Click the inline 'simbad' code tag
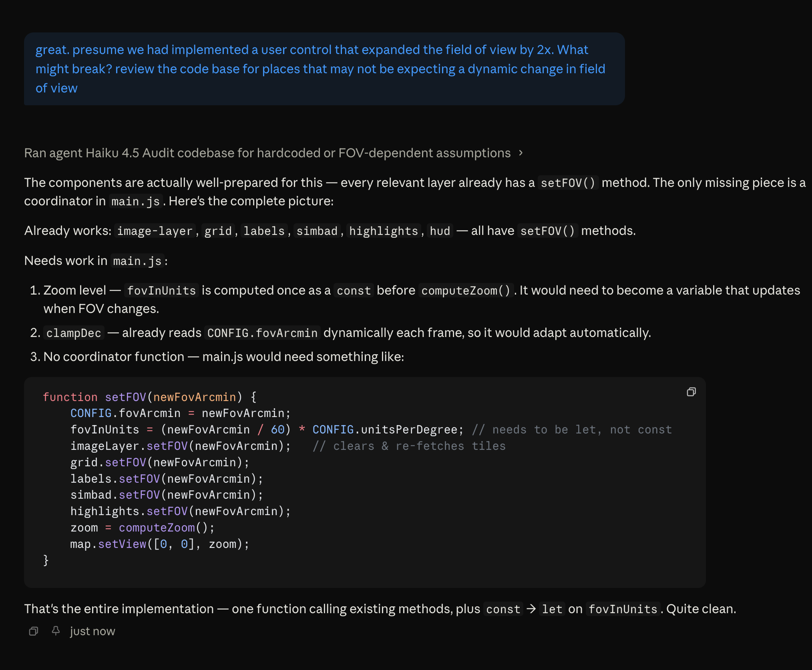The height and width of the screenshot is (670, 812). click(317, 231)
